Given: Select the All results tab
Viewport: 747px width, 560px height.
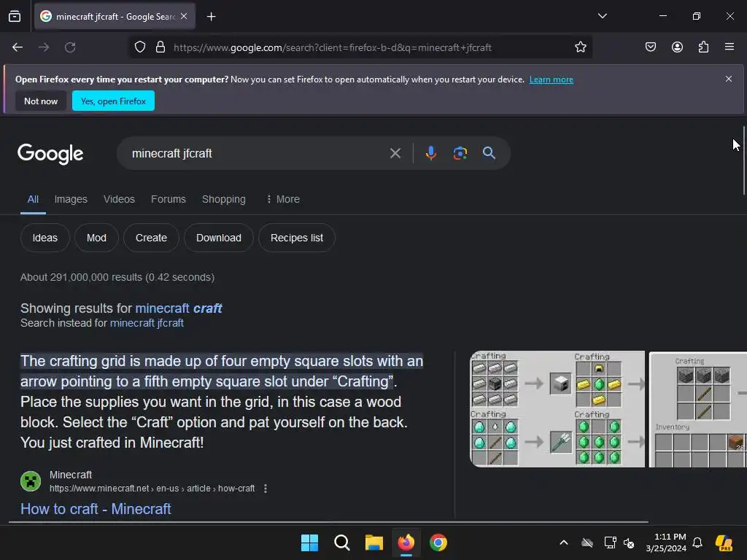Looking at the screenshot, I should click(33, 199).
